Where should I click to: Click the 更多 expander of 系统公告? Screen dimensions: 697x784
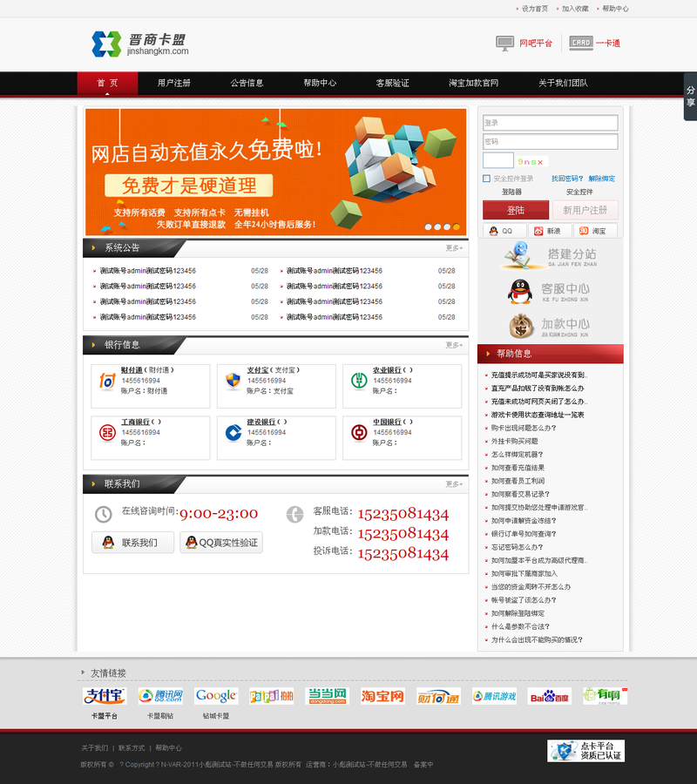454,247
